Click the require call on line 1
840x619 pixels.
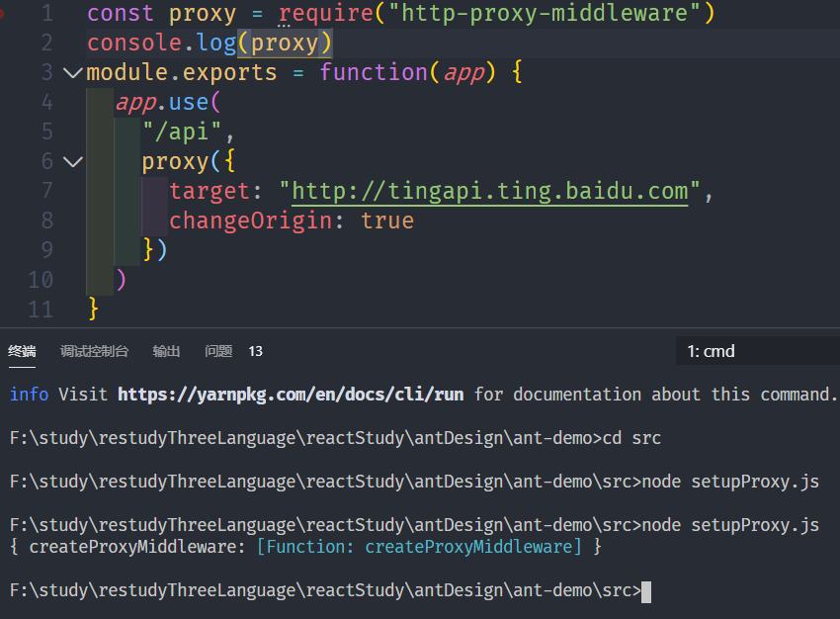pos(326,14)
